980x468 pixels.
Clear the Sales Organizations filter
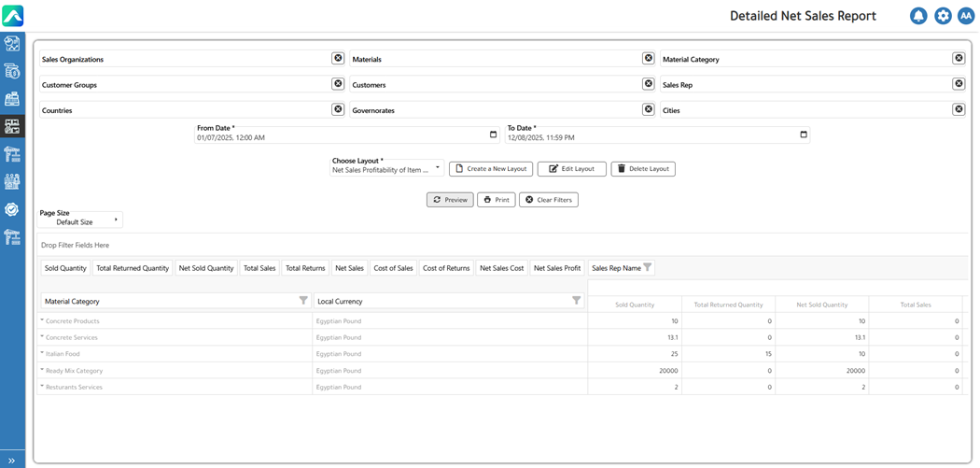[338, 58]
